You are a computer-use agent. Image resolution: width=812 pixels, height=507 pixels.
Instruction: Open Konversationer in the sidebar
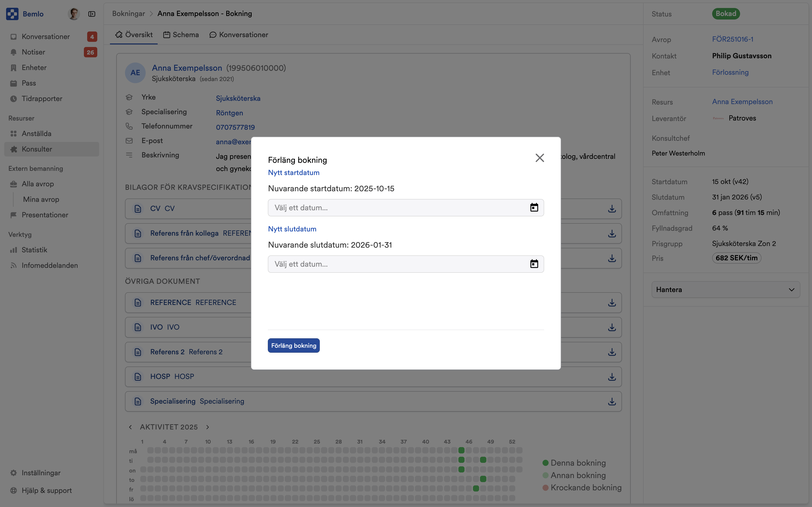[52, 37]
